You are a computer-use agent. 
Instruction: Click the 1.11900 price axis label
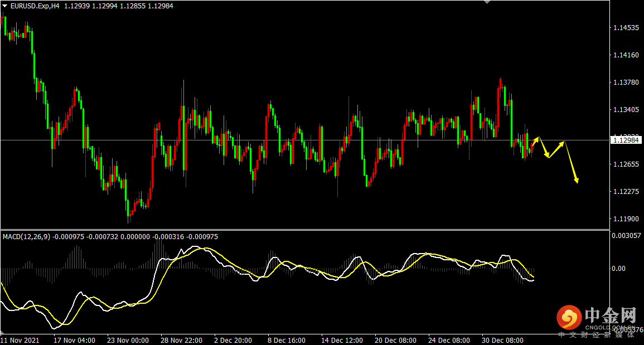coord(626,219)
